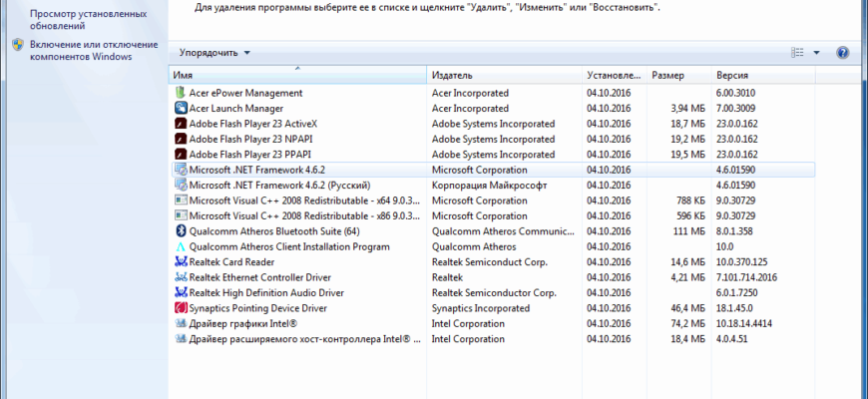The height and width of the screenshot is (399, 868).
Task: Open Просмотр установленных обновлений link
Action: pos(89,20)
